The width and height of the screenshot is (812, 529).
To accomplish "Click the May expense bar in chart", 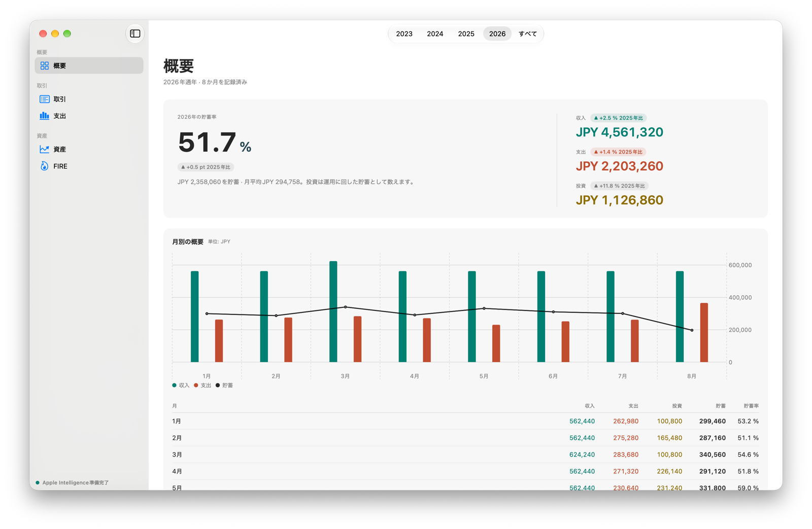I will [496, 343].
